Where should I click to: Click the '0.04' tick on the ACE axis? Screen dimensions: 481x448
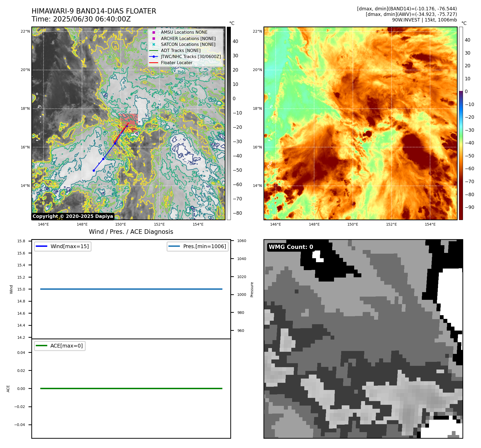click(21, 353)
